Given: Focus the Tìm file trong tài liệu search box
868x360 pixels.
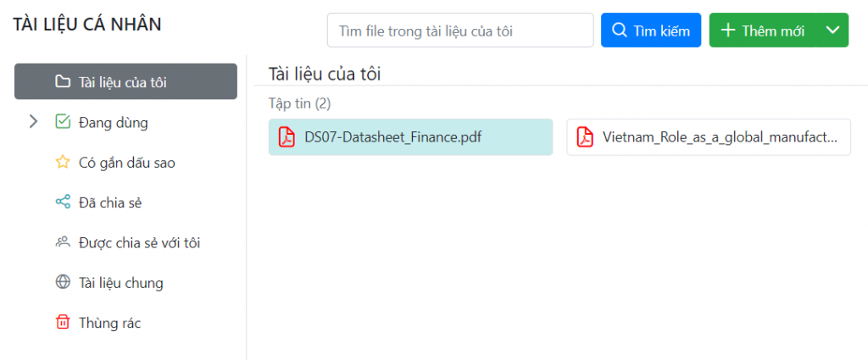Looking at the screenshot, I should (460, 30).
